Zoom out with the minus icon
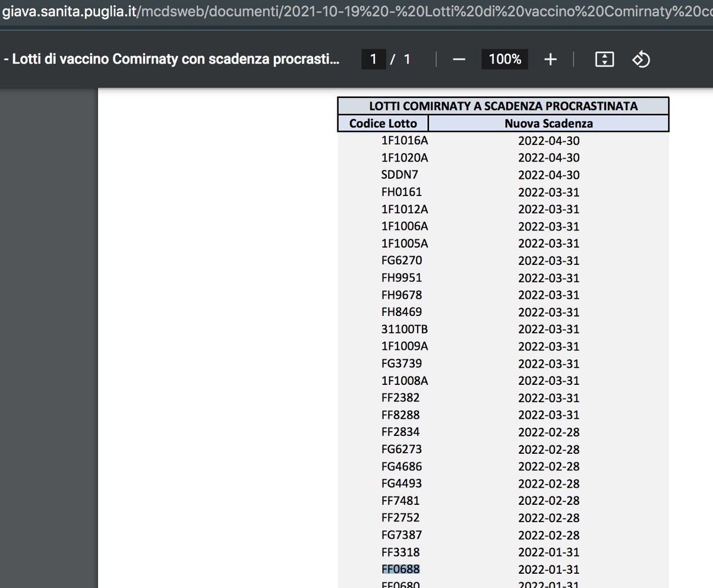This screenshot has height=588, width=713. point(459,59)
